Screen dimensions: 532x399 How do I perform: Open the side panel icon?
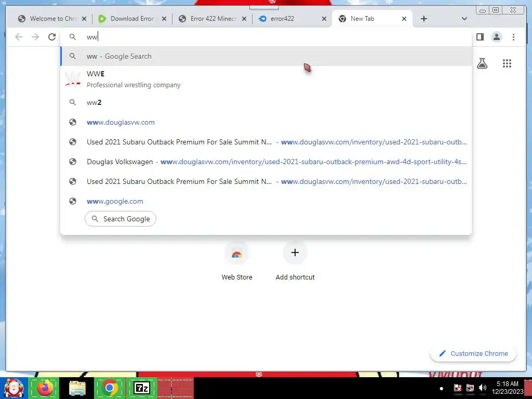point(480,37)
